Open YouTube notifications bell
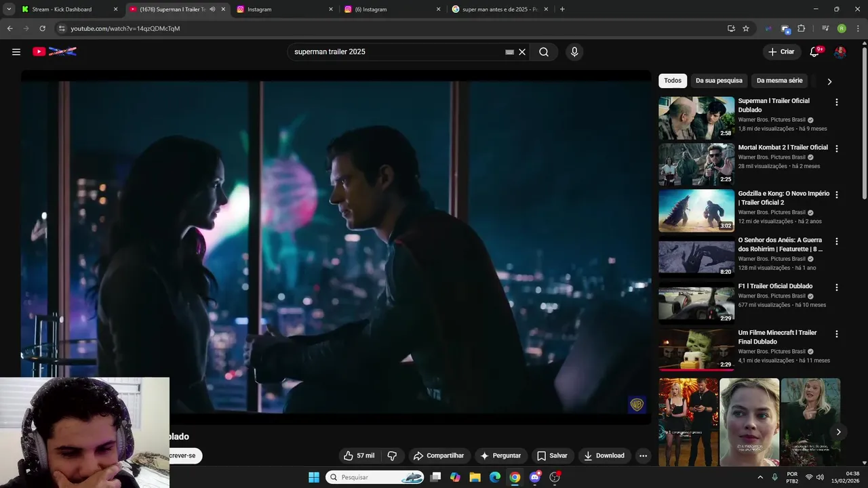 click(x=815, y=52)
